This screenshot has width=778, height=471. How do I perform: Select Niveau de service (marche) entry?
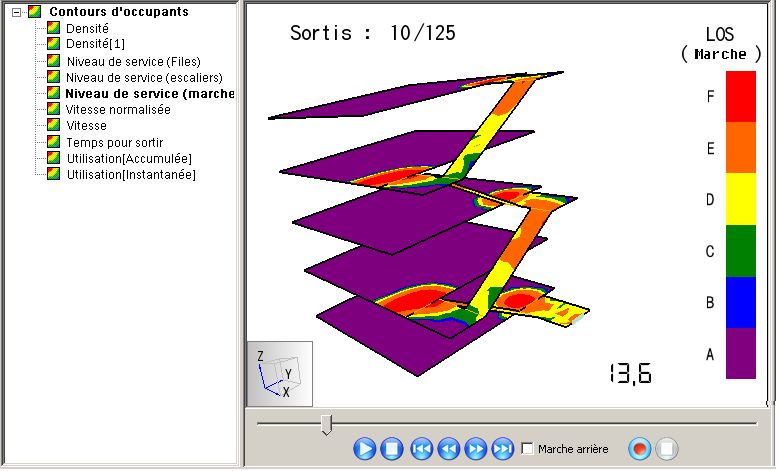click(150, 93)
